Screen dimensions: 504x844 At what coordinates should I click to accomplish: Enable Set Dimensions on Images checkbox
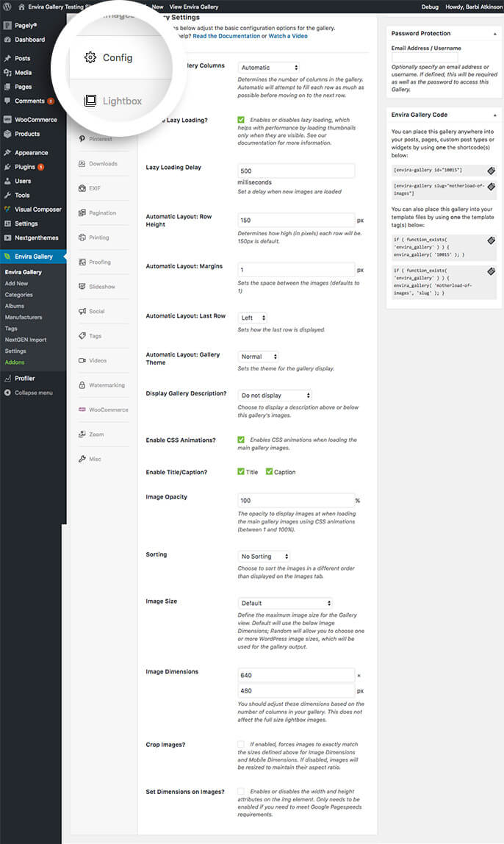click(241, 791)
